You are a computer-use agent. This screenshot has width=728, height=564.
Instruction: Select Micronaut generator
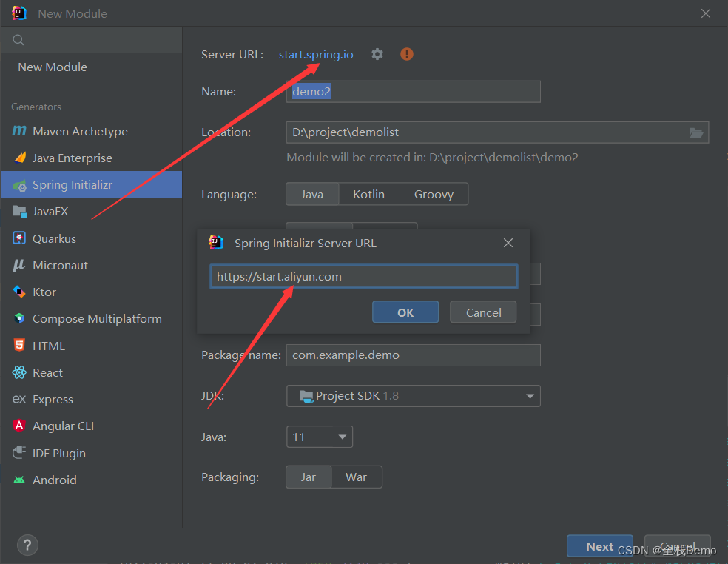coord(91,265)
